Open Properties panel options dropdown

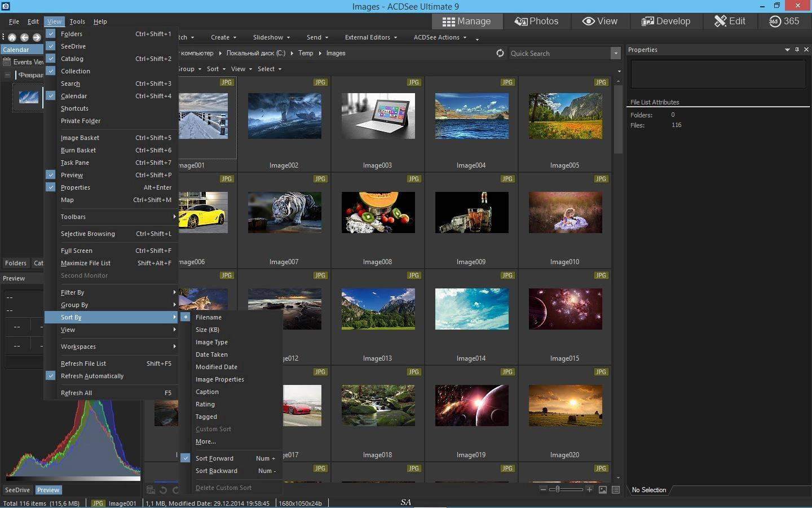787,50
